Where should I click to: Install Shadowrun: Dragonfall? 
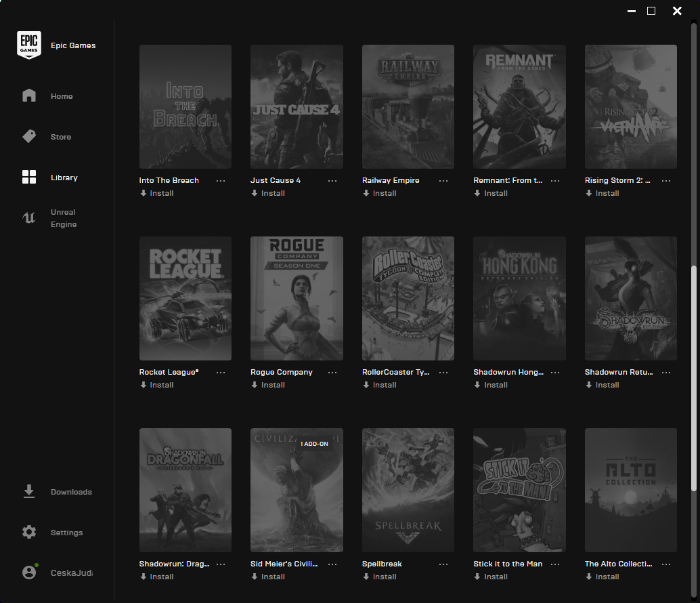point(156,577)
